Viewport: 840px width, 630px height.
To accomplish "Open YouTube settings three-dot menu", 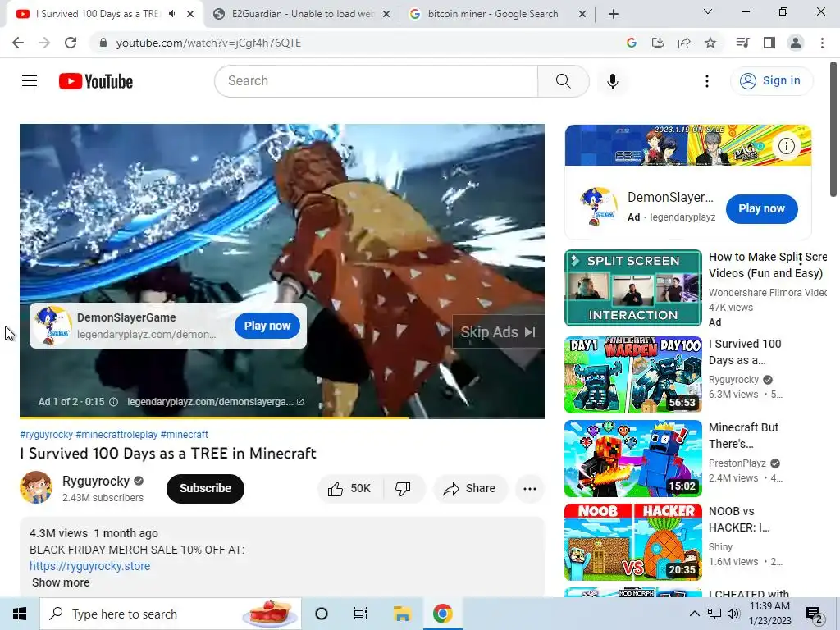I will [x=707, y=81].
